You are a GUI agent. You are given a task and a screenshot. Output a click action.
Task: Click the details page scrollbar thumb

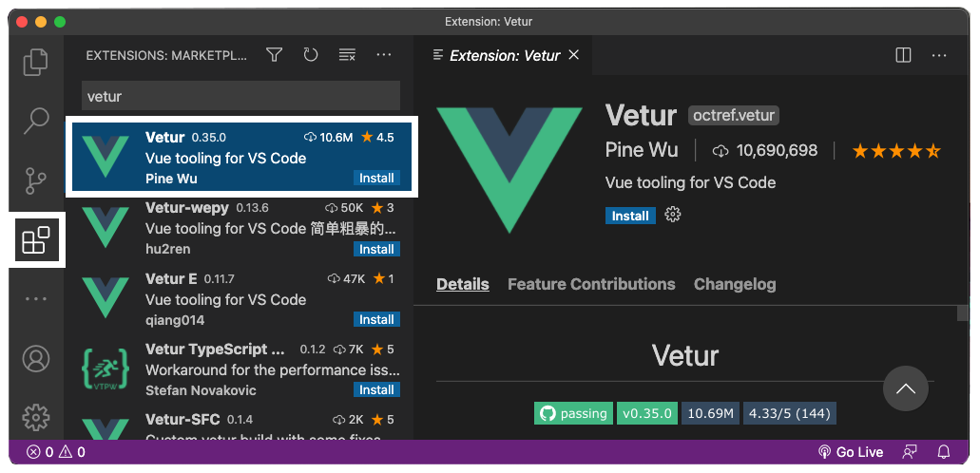tap(963, 312)
